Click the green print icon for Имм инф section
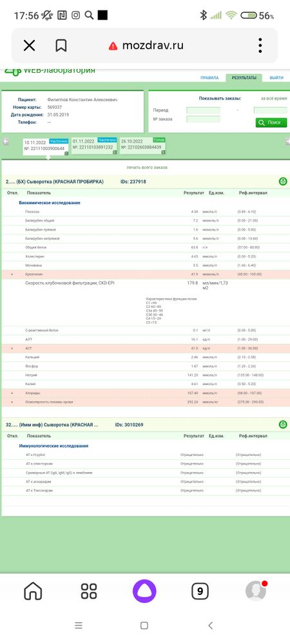This screenshot has height=644, width=290. click(283, 424)
